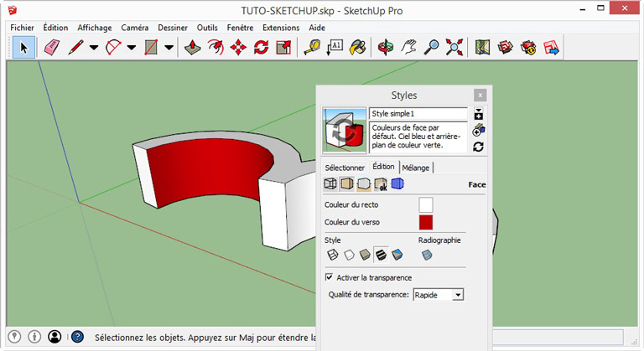Select the Eraser tool in the toolbar
Viewport: 644px width, 351px height.
pos(52,48)
